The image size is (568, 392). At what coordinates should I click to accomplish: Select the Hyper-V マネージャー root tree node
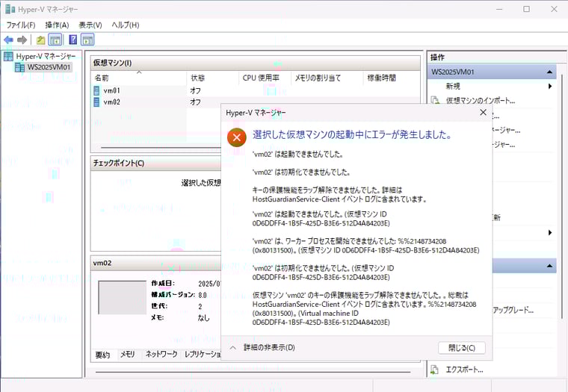click(46, 57)
